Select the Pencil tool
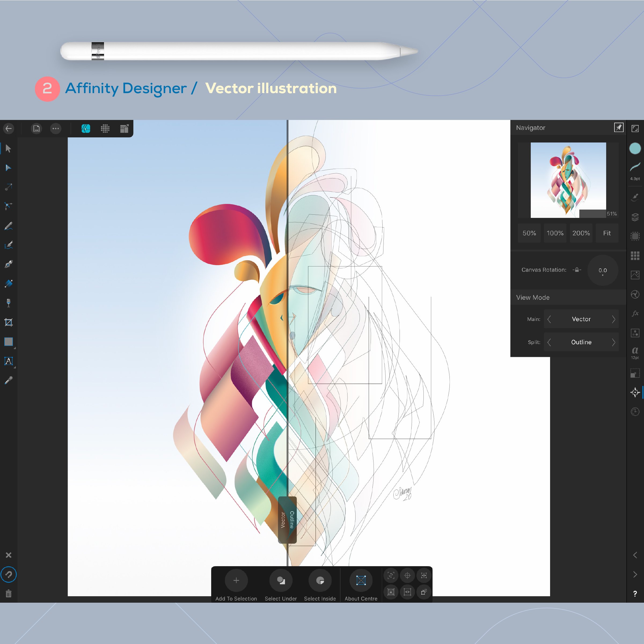 click(9, 226)
